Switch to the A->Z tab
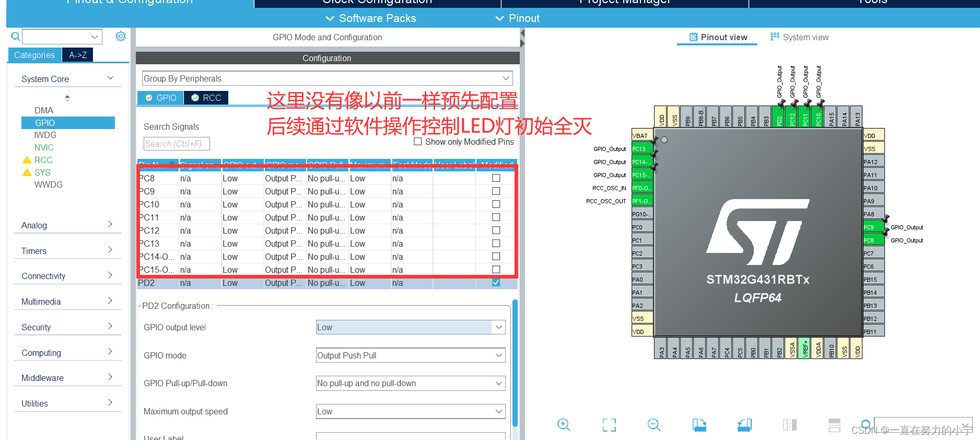Viewport: 980px width, 440px height. tap(78, 55)
